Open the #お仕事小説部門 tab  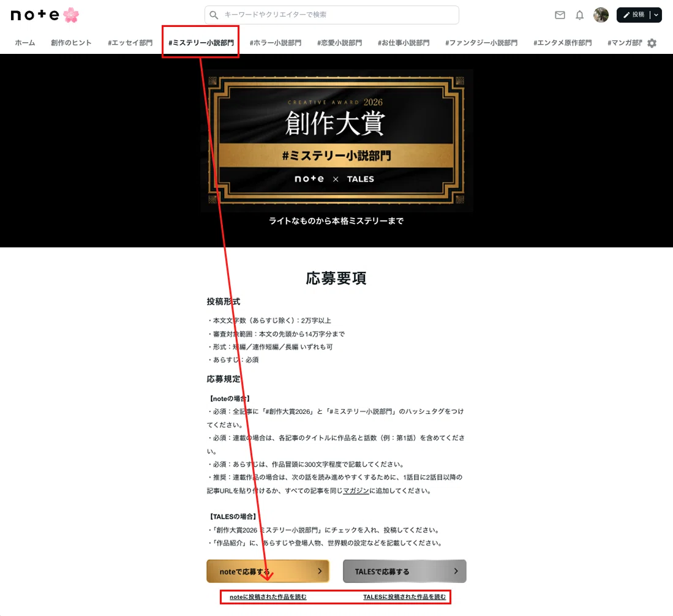pyautogui.click(x=404, y=43)
